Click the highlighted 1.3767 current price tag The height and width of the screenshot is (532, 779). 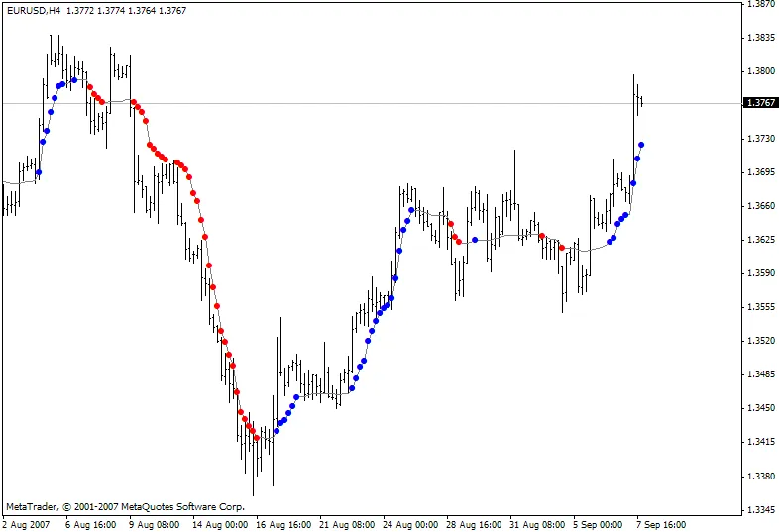coord(759,103)
